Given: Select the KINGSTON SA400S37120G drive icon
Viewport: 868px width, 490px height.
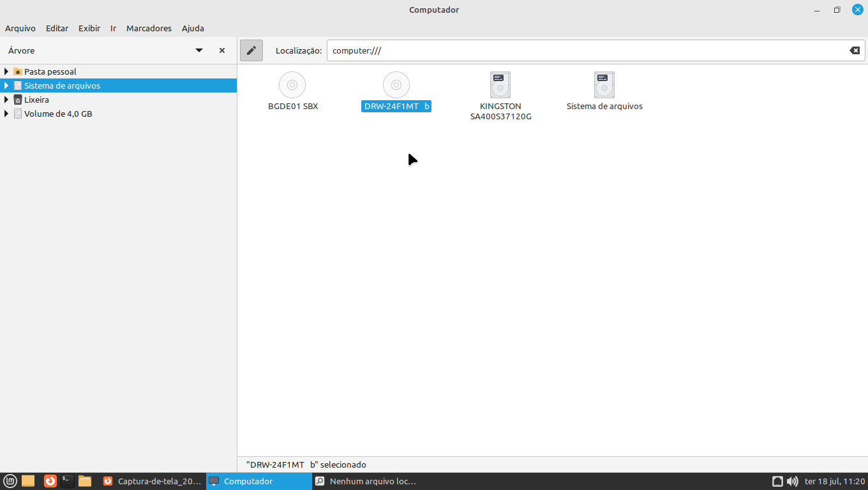Looking at the screenshot, I should tap(500, 85).
